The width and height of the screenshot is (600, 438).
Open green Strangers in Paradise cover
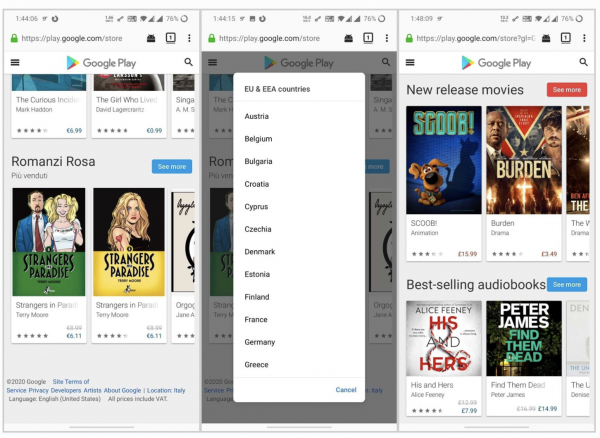(49, 242)
